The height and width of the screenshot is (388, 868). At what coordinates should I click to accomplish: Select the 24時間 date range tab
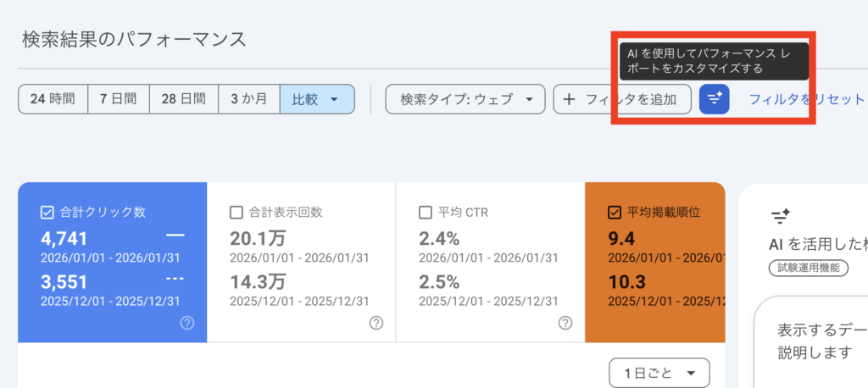click(x=53, y=99)
